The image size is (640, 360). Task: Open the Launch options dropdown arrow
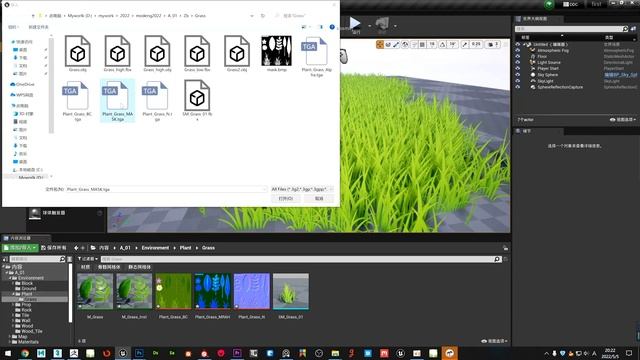click(x=395, y=26)
